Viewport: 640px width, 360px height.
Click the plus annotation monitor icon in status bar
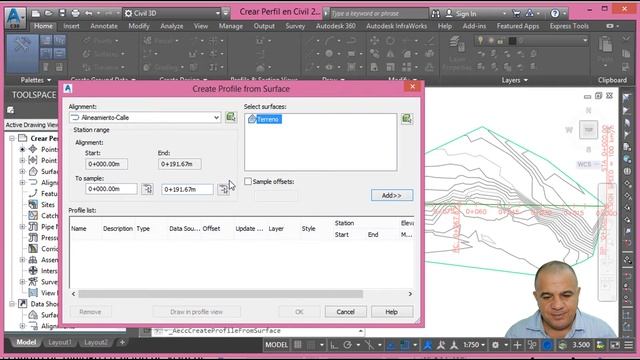pyautogui.click(x=517, y=345)
